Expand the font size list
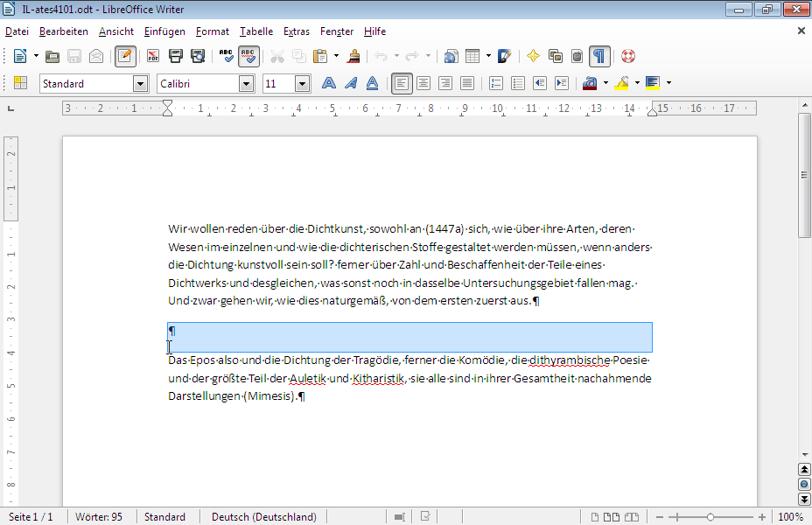 pyautogui.click(x=303, y=83)
